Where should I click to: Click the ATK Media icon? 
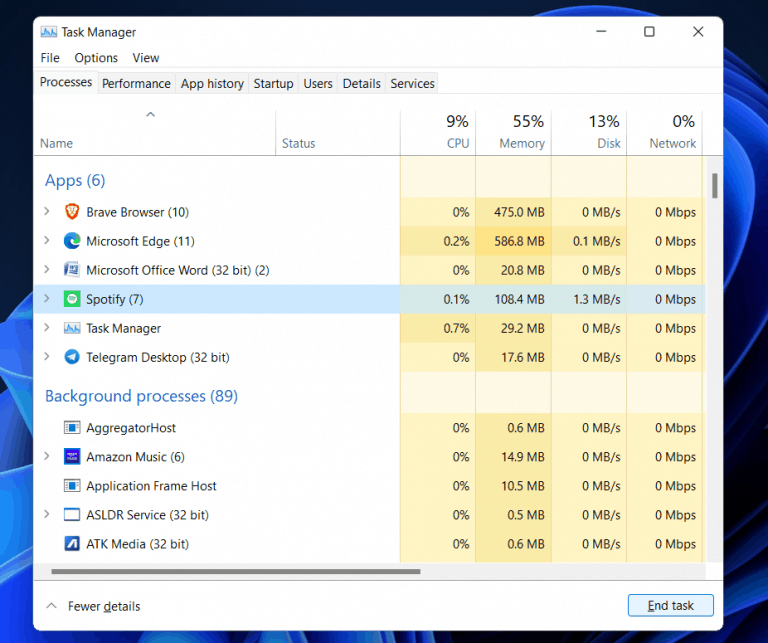pos(72,544)
